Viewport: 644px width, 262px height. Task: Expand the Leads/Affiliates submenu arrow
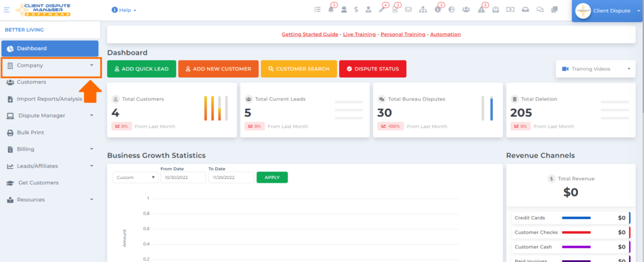(92, 166)
